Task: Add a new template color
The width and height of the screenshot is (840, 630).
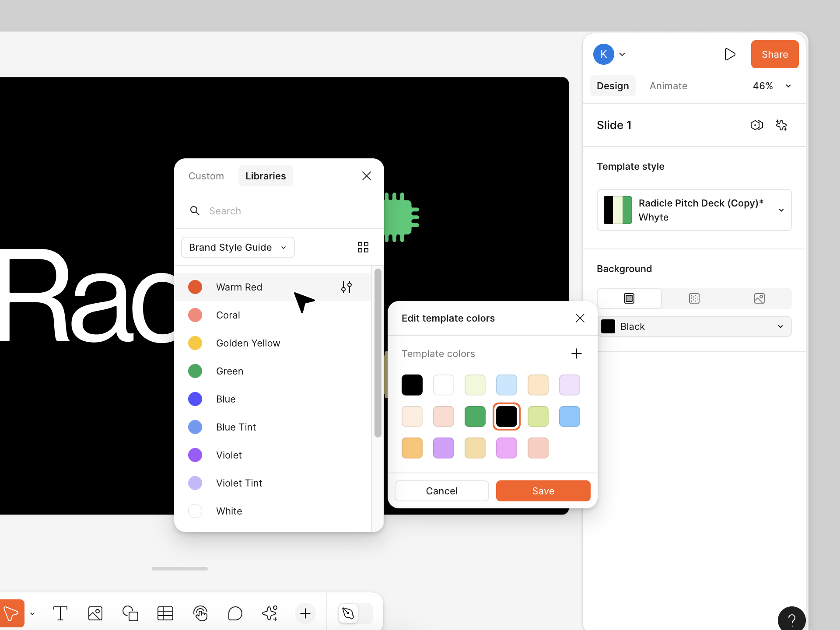Action: click(577, 353)
